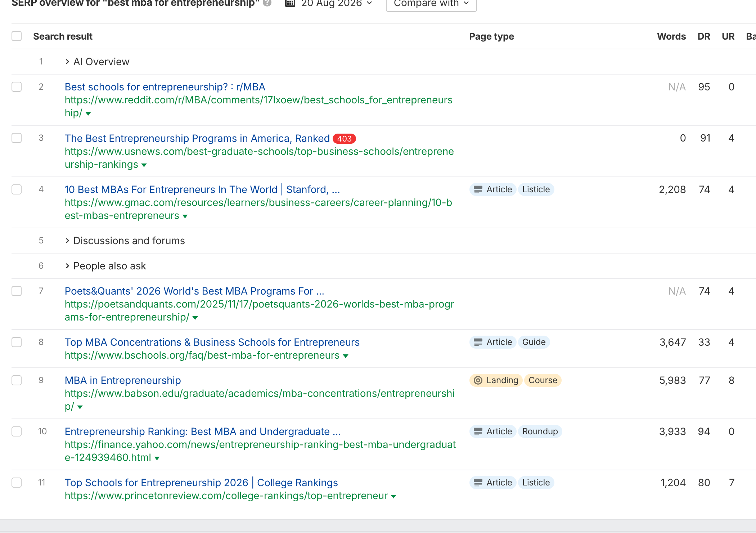Image resolution: width=756 pixels, height=533 pixels.
Task: Check the box for the reddit r/MBA result
Action: coord(17,87)
